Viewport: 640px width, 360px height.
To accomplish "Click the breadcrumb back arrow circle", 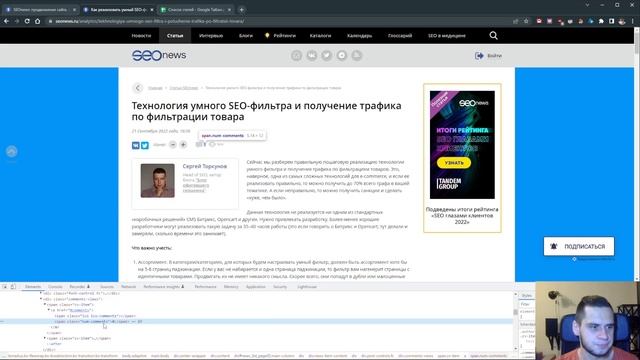I will pyautogui.click(x=138, y=88).
